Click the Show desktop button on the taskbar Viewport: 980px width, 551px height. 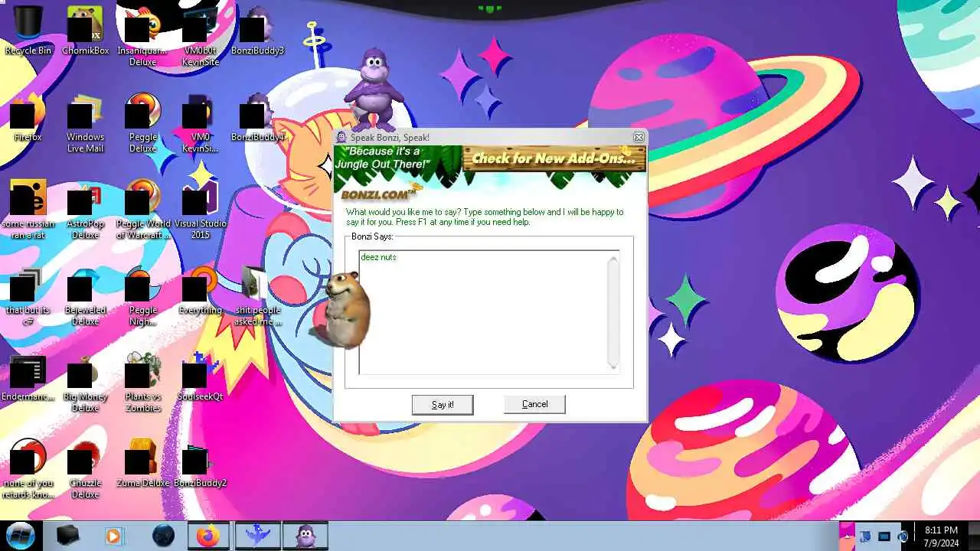(973, 536)
